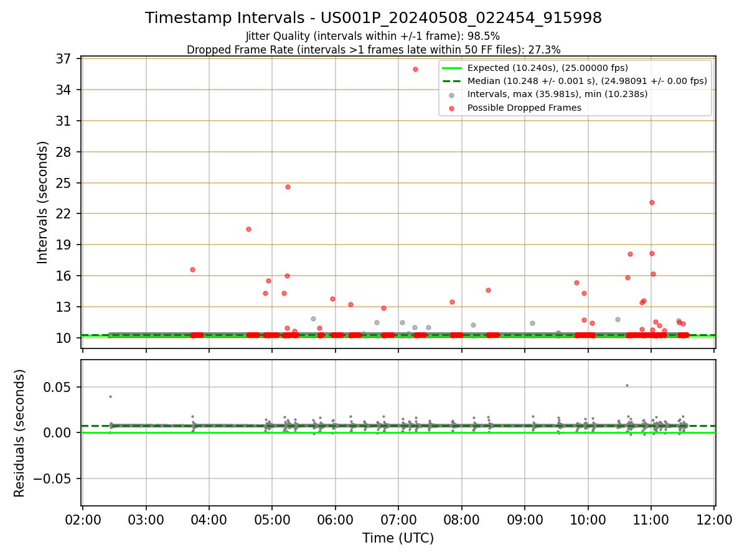Click the −0.05 residuals tick label
Viewport: 747px width, 560px height.
pyautogui.click(x=52, y=478)
